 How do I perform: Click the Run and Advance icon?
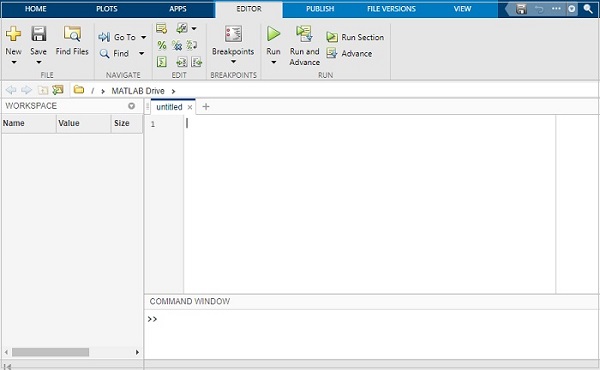tap(304, 34)
